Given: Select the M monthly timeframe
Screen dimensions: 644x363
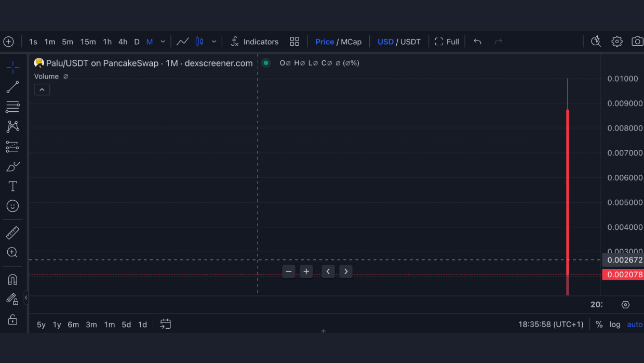Looking at the screenshot, I should (x=150, y=42).
